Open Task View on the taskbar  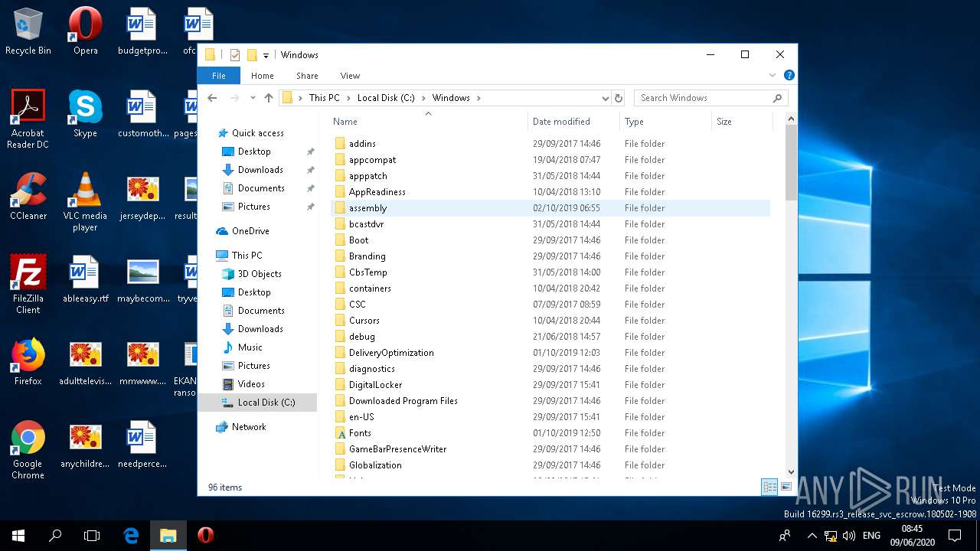tap(92, 536)
